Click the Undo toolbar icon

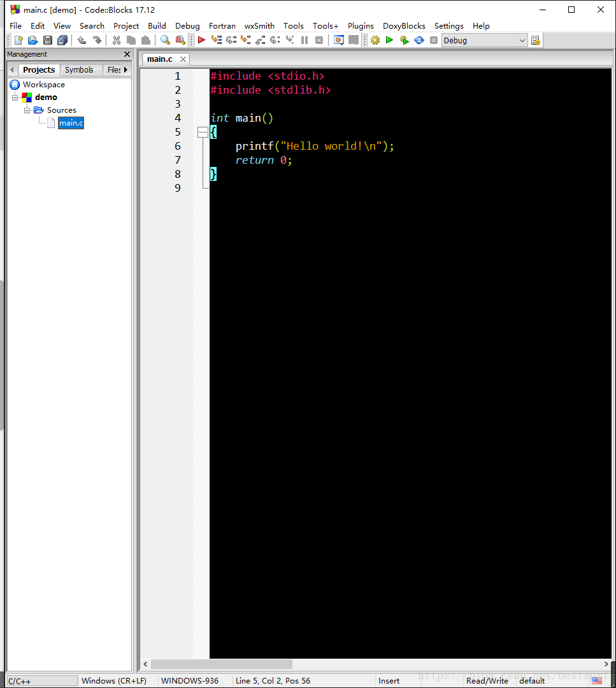tap(82, 40)
